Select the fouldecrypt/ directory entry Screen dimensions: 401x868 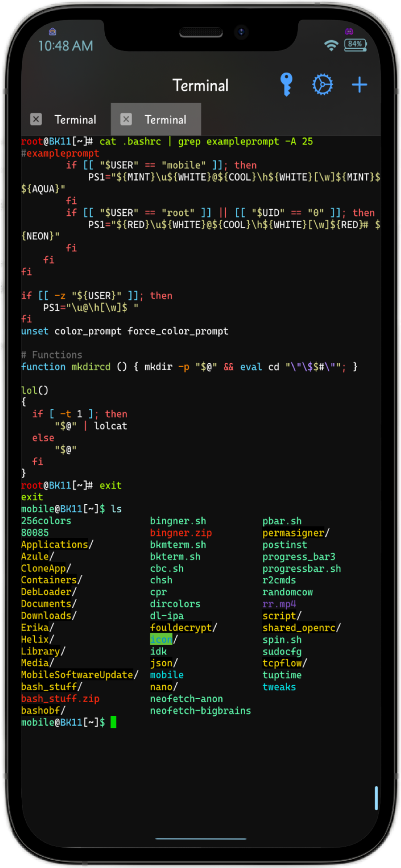tap(184, 627)
